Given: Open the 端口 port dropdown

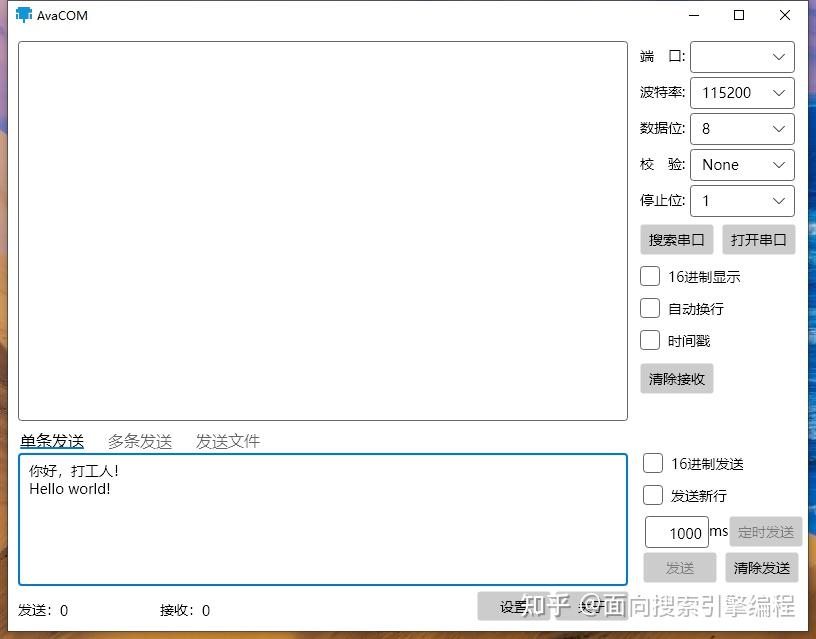Looking at the screenshot, I should pyautogui.click(x=742, y=57).
